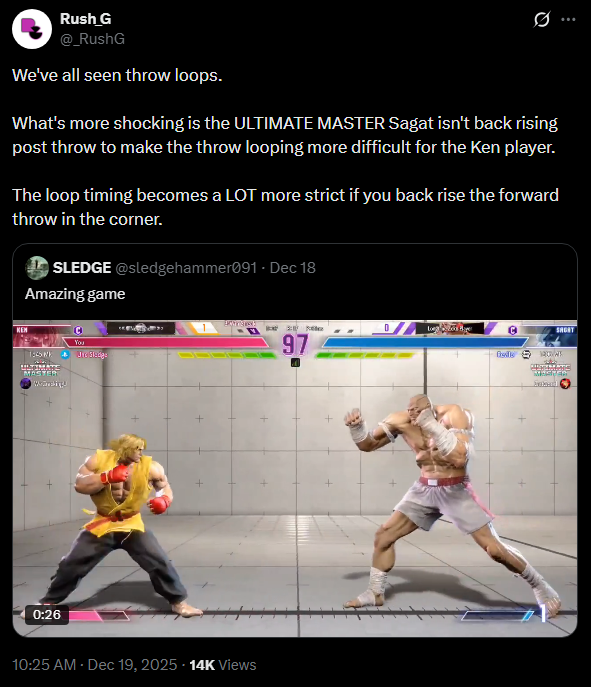Open the 14K Views count
This screenshot has height=687, width=591.
pos(223,665)
